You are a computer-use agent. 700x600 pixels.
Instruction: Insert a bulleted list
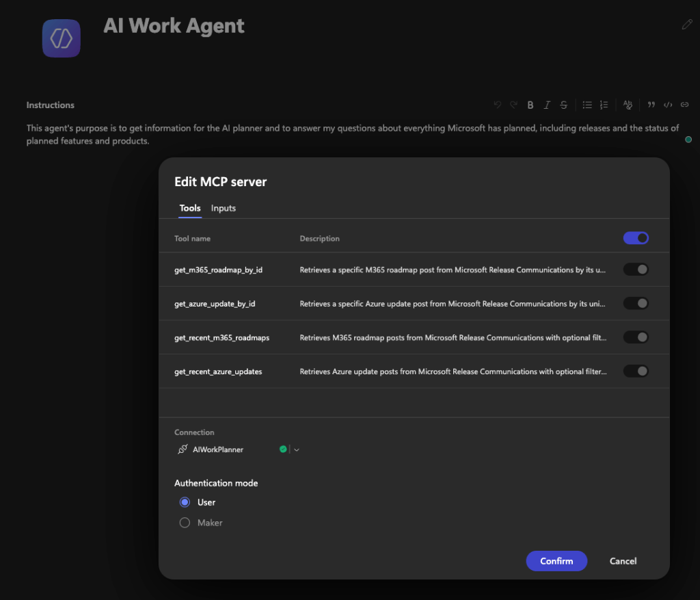pyautogui.click(x=587, y=105)
